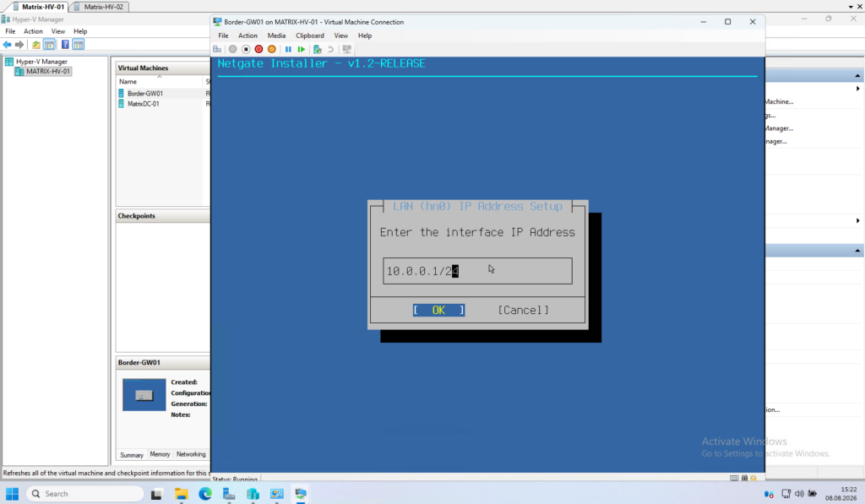Open Microsoft Edge from taskbar

click(205, 494)
